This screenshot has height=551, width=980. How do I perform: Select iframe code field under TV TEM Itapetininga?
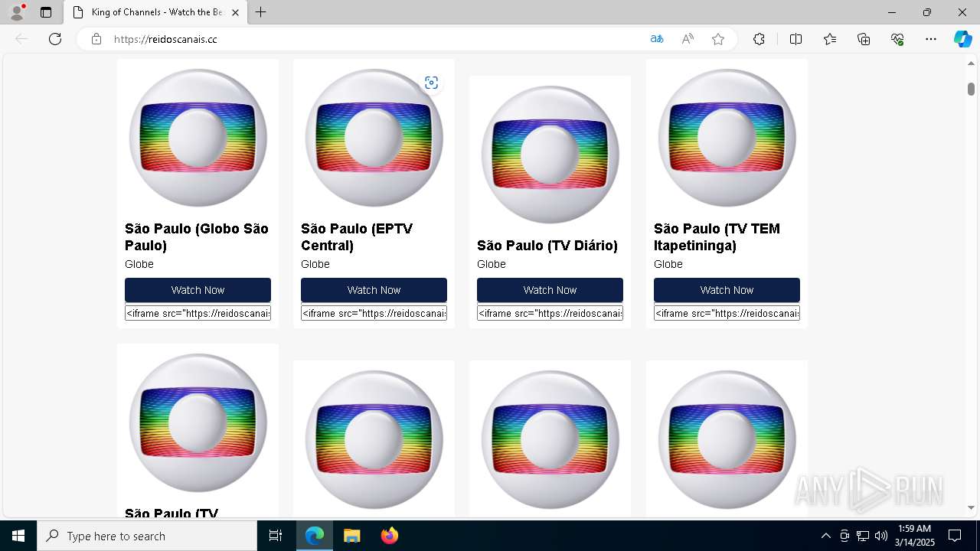point(727,313)
